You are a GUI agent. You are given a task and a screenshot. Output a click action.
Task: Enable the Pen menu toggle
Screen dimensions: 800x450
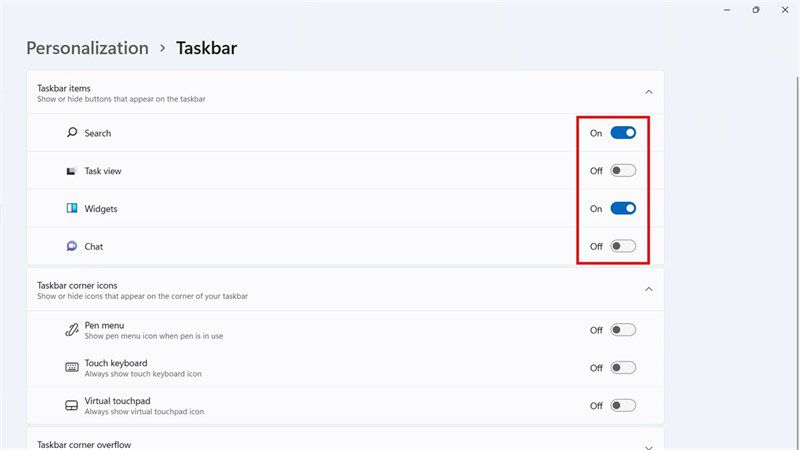(623, 330)
